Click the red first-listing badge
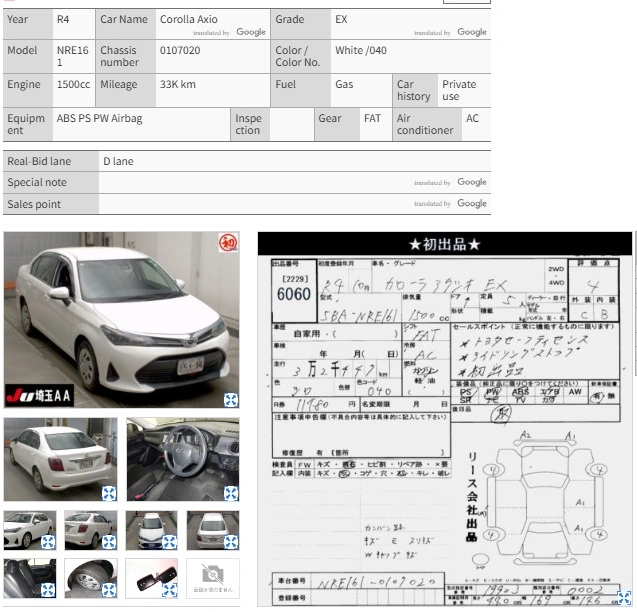This screenshot has width=637, height=612. [x=228, y=243]
